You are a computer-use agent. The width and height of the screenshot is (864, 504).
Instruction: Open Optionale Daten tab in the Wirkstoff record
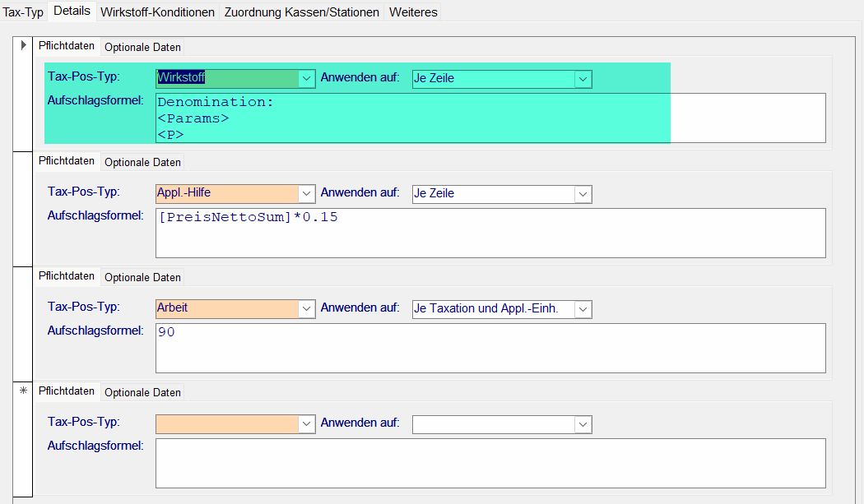pyautogui.click(x=142, y=47)
